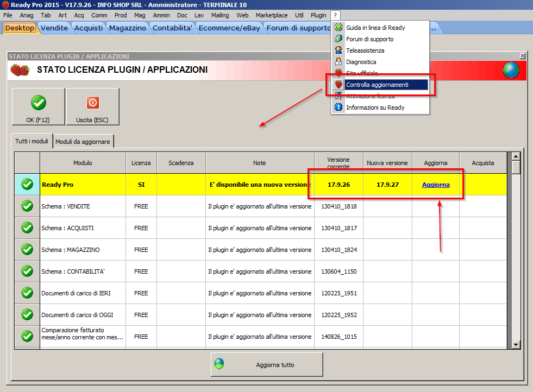The height and width of the screenshot is (392, 533).
Task: Click the green checkmark icon on OK (F12)
Action: click(39, 103)
